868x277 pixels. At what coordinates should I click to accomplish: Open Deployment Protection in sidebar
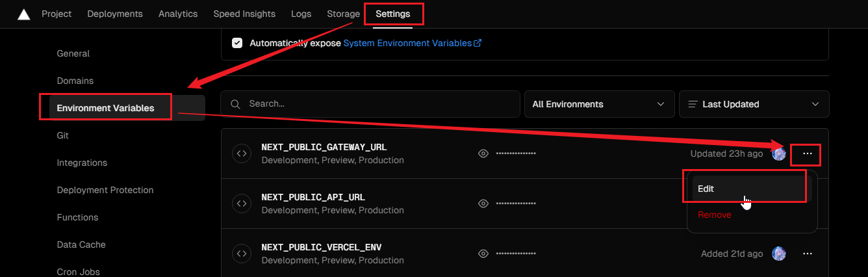click(x=105, y=190)
